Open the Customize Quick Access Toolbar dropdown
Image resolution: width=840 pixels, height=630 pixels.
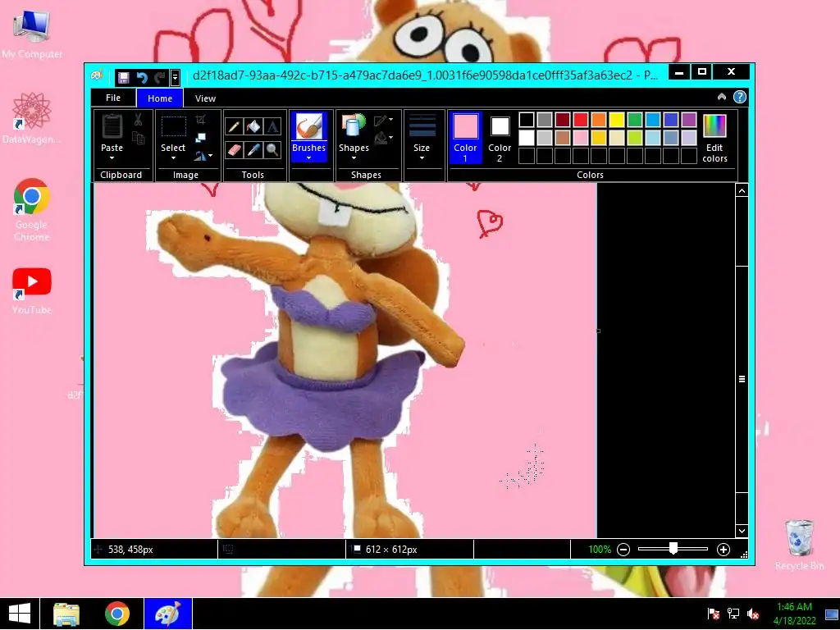click(175, 78)
